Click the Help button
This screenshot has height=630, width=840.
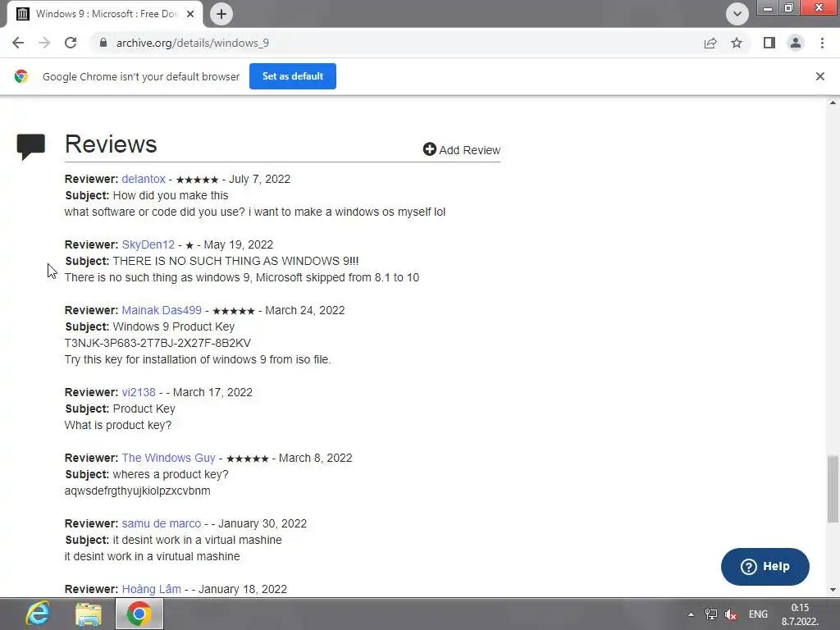click(x=765, y=567)
